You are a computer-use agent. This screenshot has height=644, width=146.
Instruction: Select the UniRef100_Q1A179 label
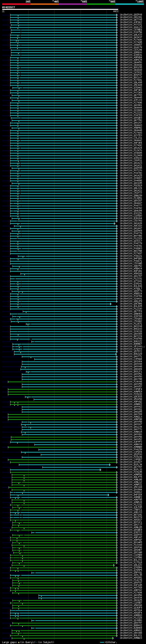pyautogui.click(x=131, y=47)
